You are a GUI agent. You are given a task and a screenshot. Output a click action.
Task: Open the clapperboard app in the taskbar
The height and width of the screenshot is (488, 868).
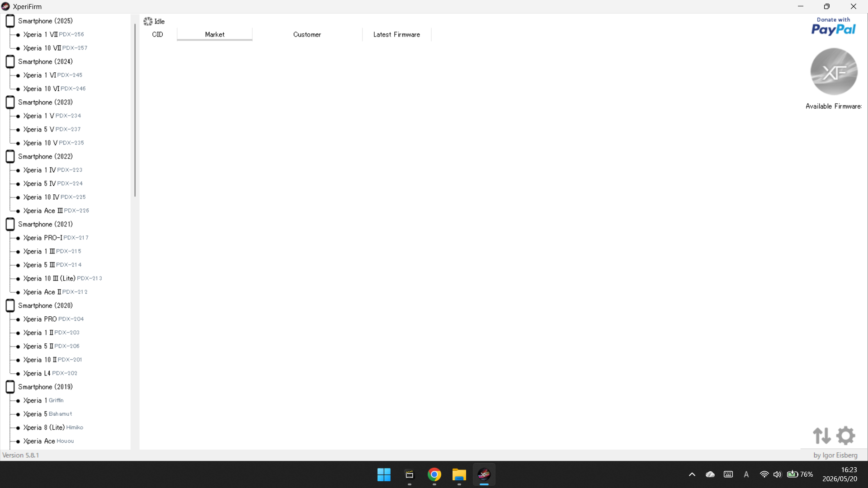click(409, 474)
